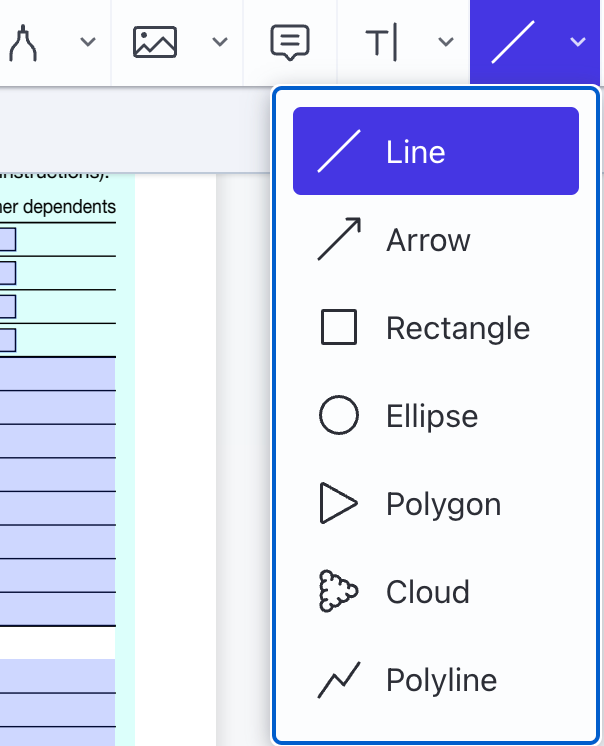Collapse the line shapes dropdown chevron
The image size is (604, 746).
576,42
